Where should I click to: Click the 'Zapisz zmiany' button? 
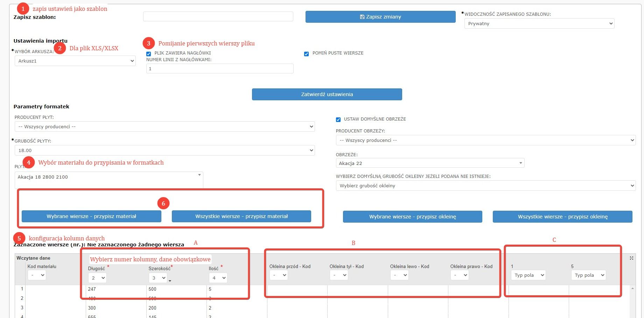[x=380, y=17]
